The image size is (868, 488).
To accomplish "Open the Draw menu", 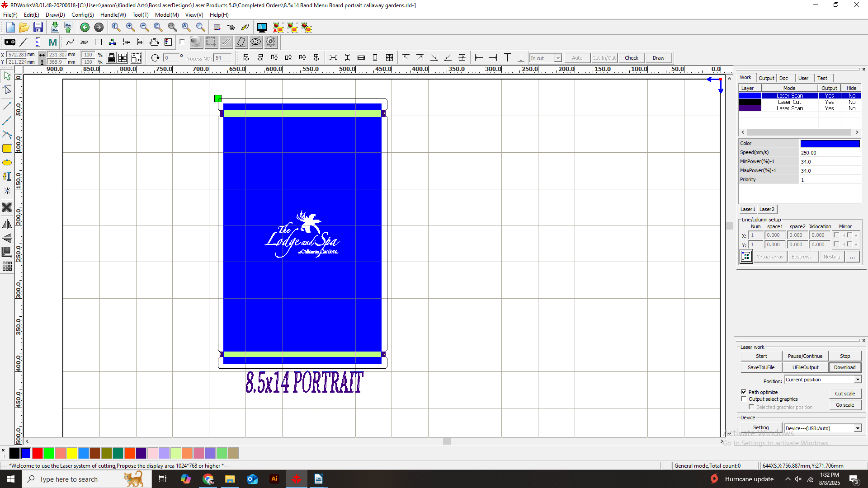I will pos(55,15).
